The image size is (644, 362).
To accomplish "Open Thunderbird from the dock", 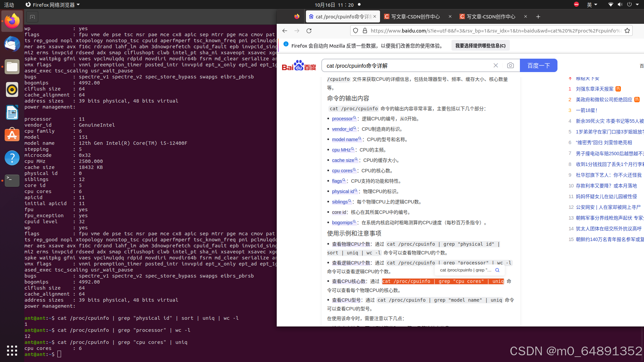I will 12,44.
